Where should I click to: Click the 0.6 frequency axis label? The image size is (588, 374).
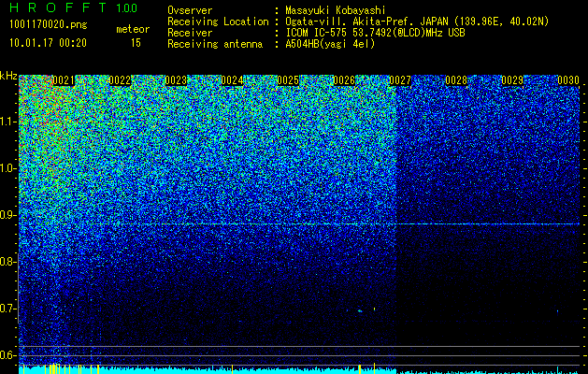click(7, 355)
